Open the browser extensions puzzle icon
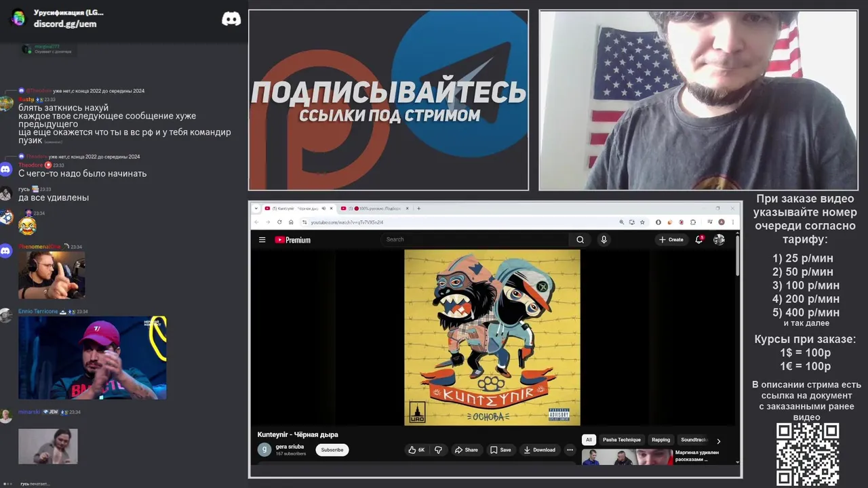 coord(693,222)
